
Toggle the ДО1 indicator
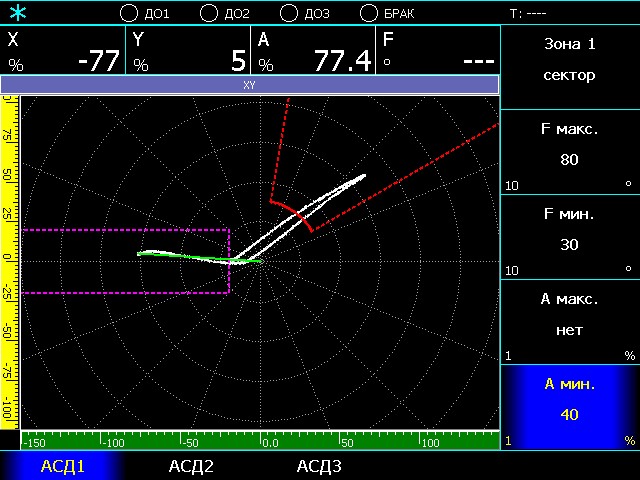[x=128, y=14]
